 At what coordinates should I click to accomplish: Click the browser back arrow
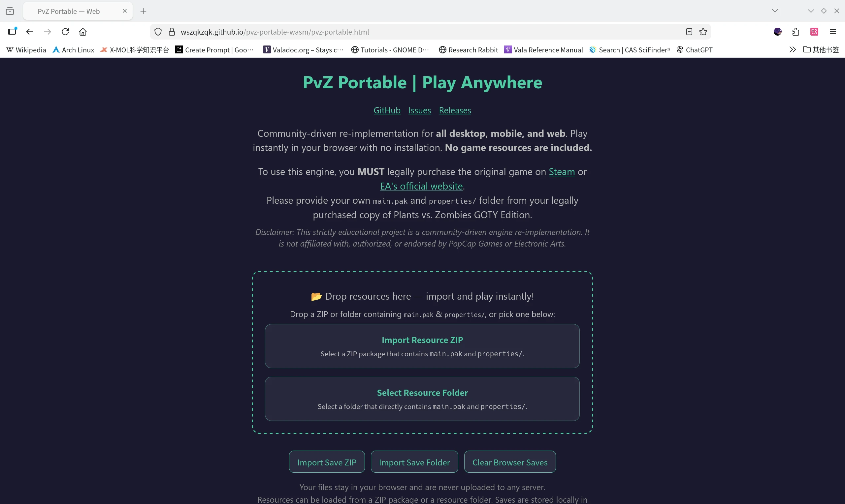(30, 32)
